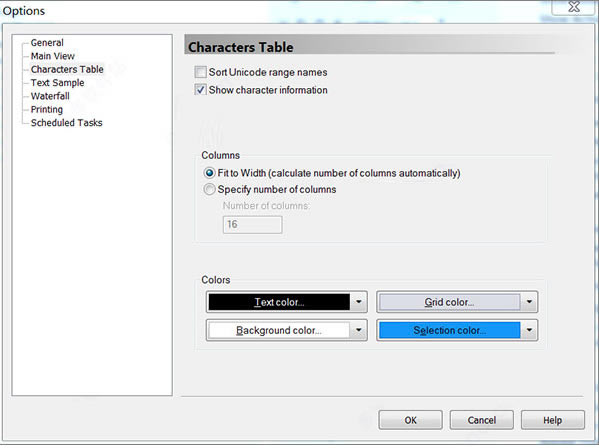Image resolution: width=599 pixels, height=448 pixels.
Task: Choose the Grid color swatch button
Action: (450, 302)
